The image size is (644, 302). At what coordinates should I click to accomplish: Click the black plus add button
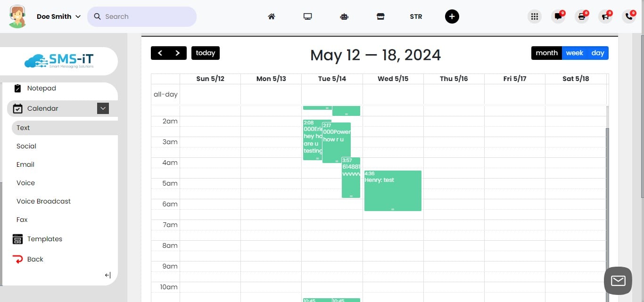452,16
